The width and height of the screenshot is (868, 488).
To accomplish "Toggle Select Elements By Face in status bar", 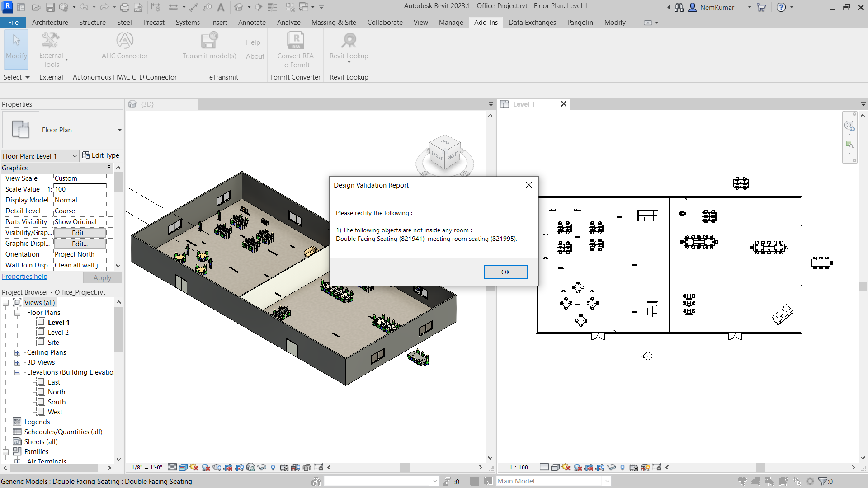I will pos(783,481).
